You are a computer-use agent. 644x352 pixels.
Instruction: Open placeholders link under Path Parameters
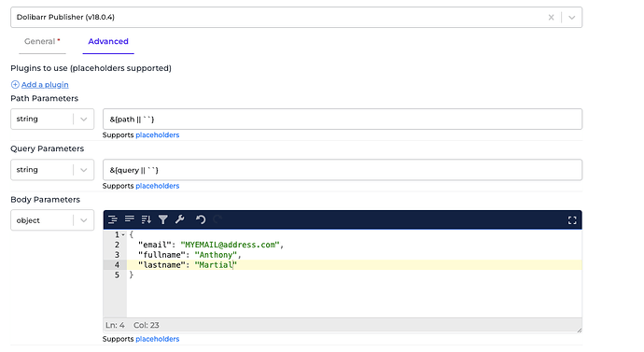pyautogui.click(x=158, y=135)
